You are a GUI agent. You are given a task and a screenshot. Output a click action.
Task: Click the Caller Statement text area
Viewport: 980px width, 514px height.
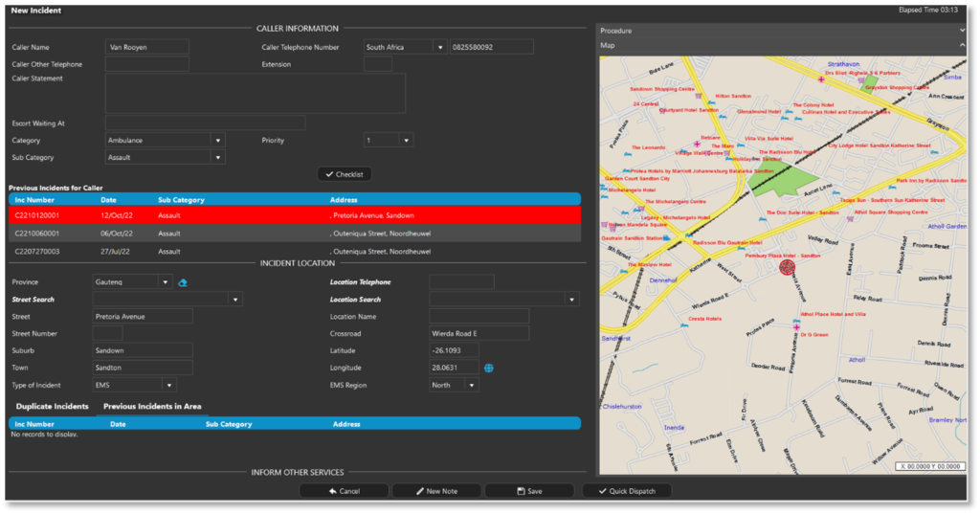[255, 93]
